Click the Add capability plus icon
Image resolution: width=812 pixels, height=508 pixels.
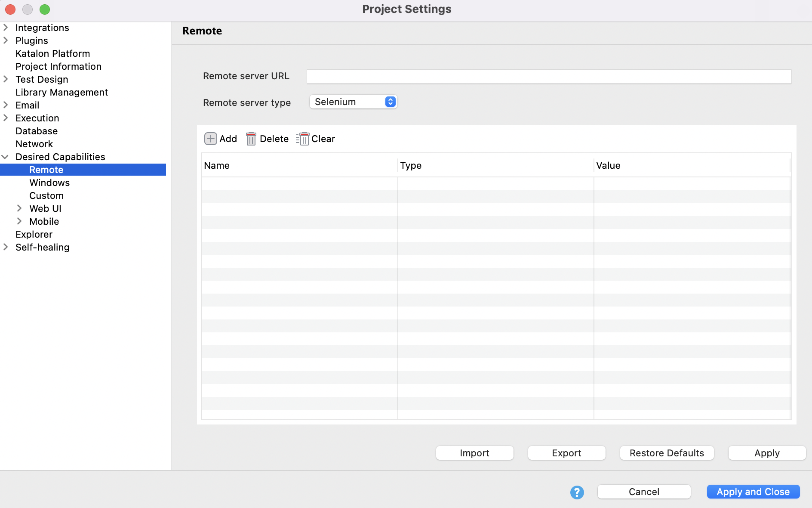click(x=210, y=139)
